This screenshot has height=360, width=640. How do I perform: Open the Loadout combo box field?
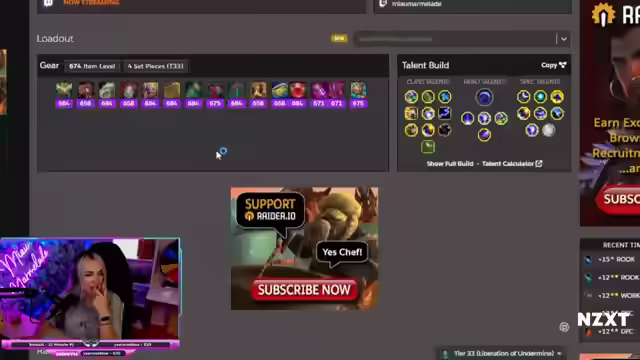click(462, 39)
